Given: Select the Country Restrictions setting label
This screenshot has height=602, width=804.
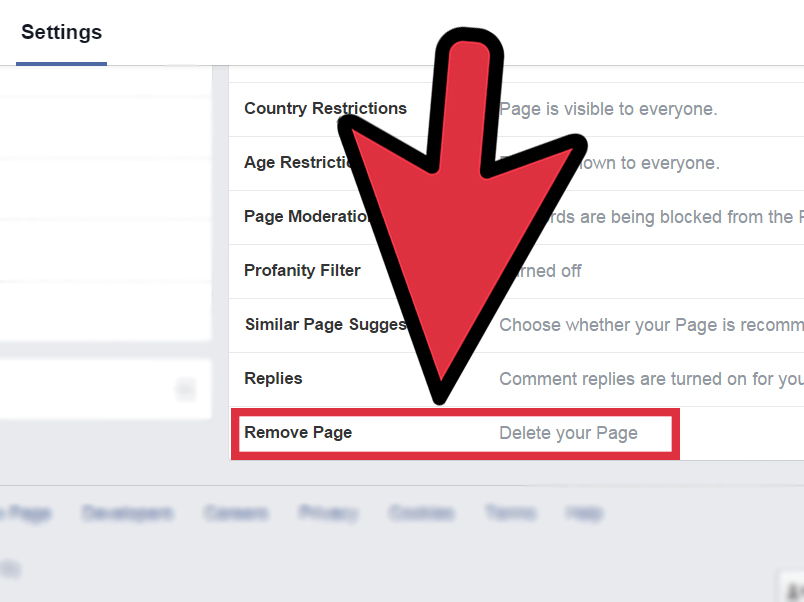Looking at the screenshot, I should (x=325, y=109).
